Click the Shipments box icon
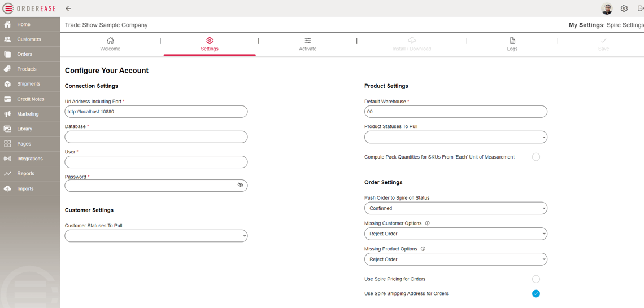 pyautogui.click(x=7, y=84)
